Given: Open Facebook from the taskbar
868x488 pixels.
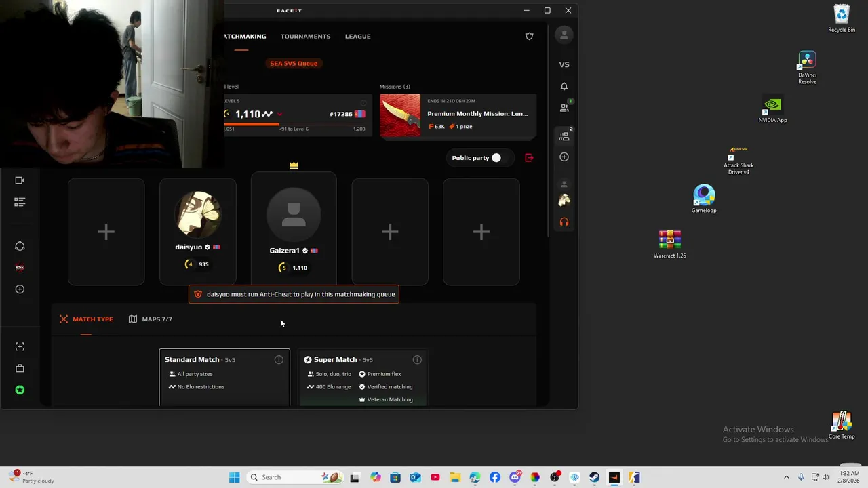Looking at the screenshot, I should coord(495,477).
